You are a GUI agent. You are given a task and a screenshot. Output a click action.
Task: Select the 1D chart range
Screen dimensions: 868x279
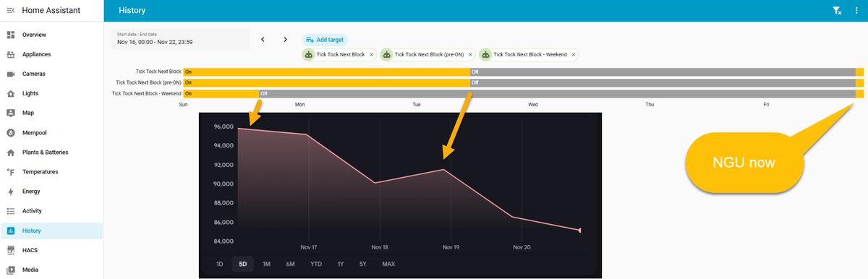click(x=219, y=264)
